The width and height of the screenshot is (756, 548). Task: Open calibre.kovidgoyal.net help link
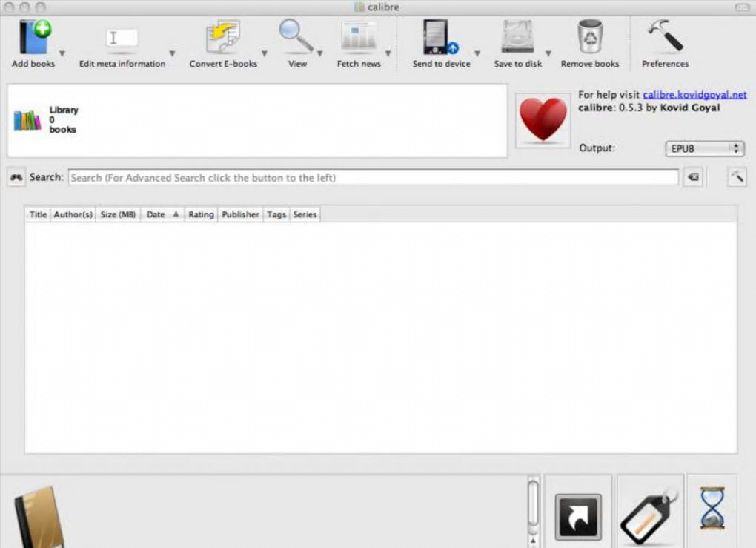(x=694, y=95)
